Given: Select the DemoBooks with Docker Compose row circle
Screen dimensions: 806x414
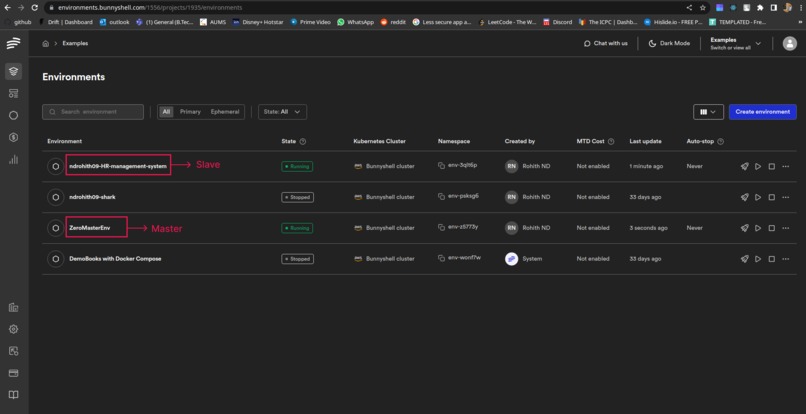Looking at the screenshot, I should pos(56,259).
